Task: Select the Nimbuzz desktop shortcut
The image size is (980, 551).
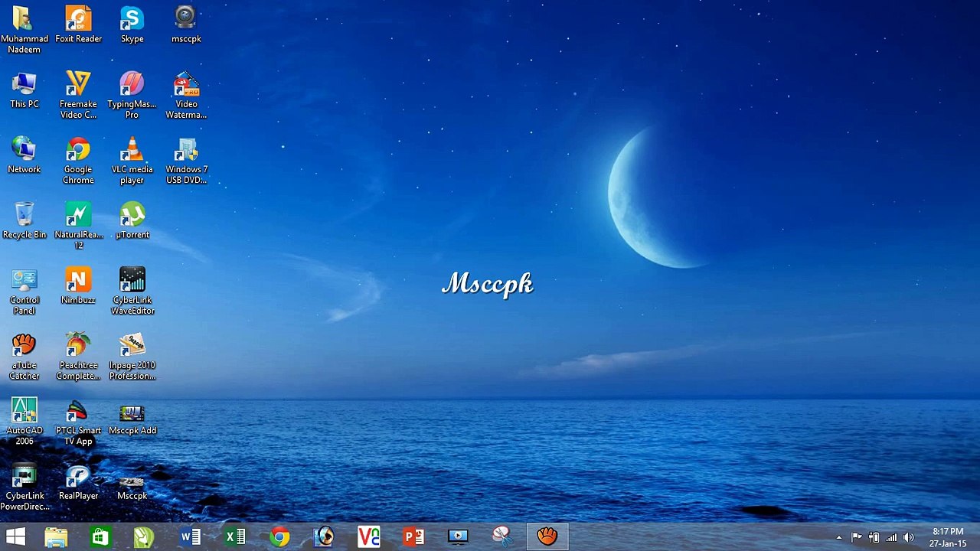Action: click(x=78, y=286)
